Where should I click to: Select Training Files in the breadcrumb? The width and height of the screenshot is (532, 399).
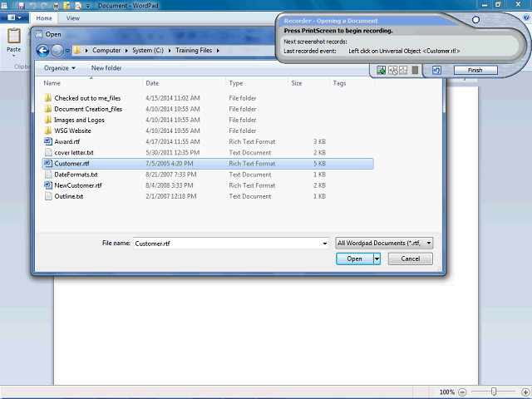[x=194, y=50]
